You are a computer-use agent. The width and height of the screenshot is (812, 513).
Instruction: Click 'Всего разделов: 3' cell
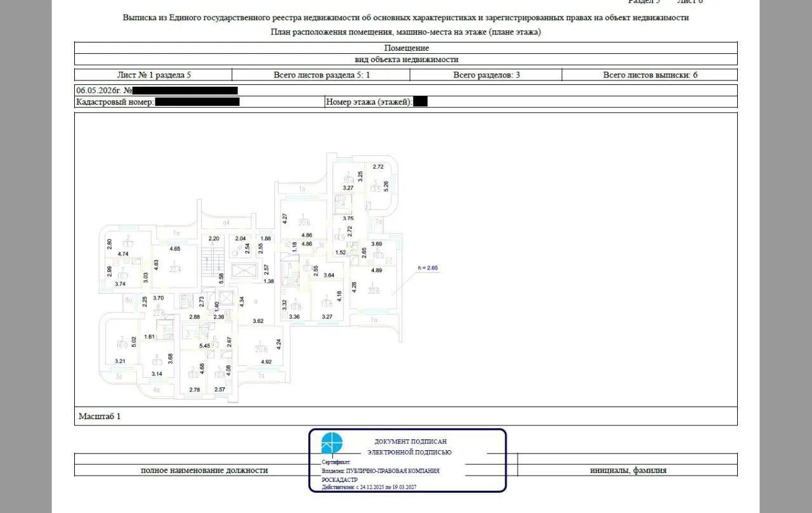click(486, 75)
